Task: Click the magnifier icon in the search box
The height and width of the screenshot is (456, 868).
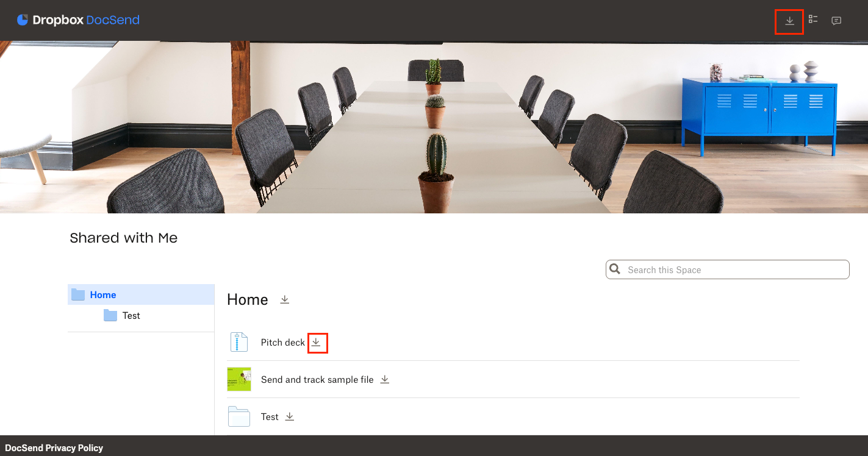Action: [615, 269]
